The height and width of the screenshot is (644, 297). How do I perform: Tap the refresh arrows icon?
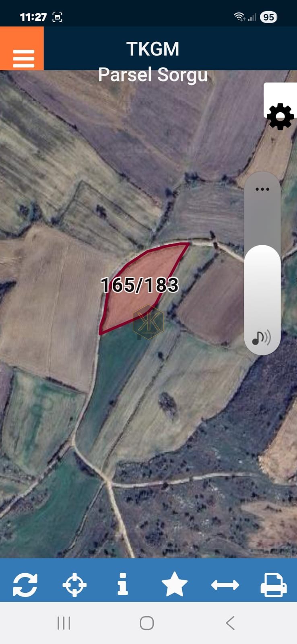point(25,584)
